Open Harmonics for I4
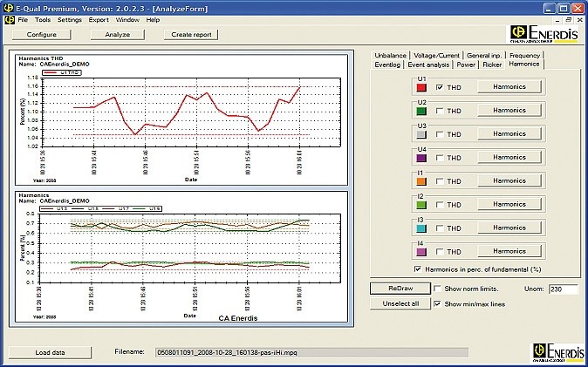This screenshot has height=367, width=588. (509, 251)
